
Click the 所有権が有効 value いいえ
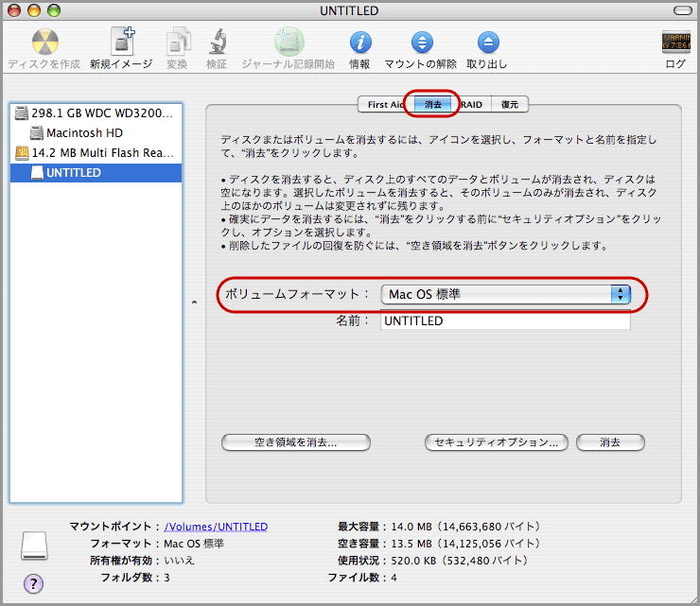(179, 561)
